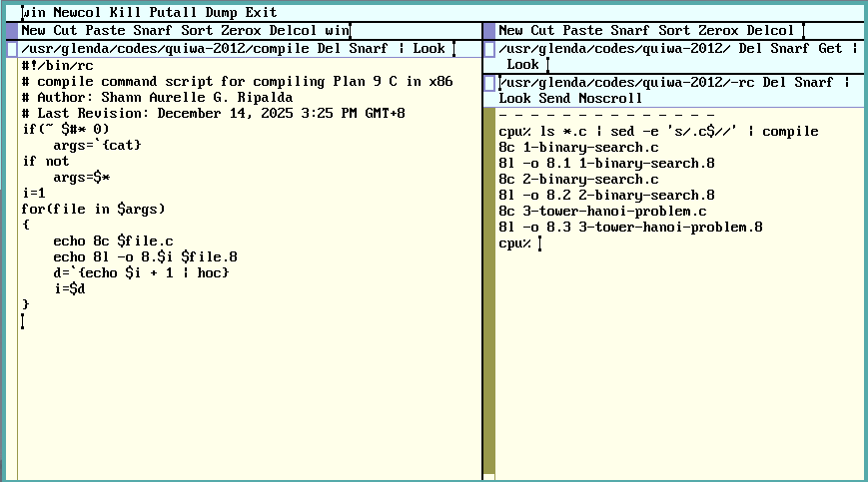Screen dimensions: 868x482
Task: Run win in the top tag row
Action: 33,12
